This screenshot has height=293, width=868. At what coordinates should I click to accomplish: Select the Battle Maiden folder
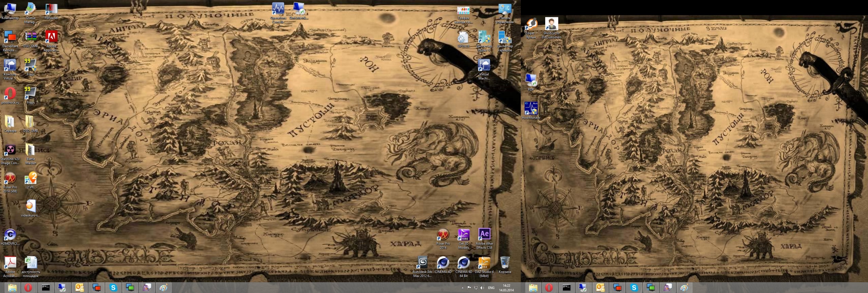[x=31, y=154]
